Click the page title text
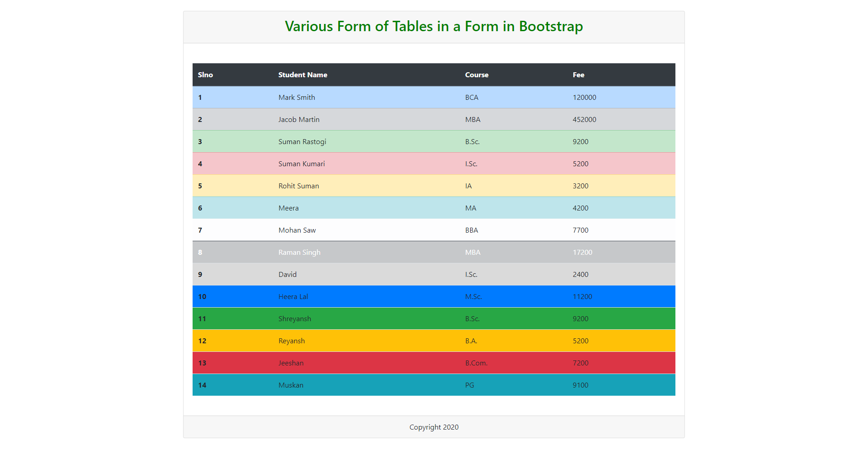This screenshot has width=868, height=449. pos(434,26)
